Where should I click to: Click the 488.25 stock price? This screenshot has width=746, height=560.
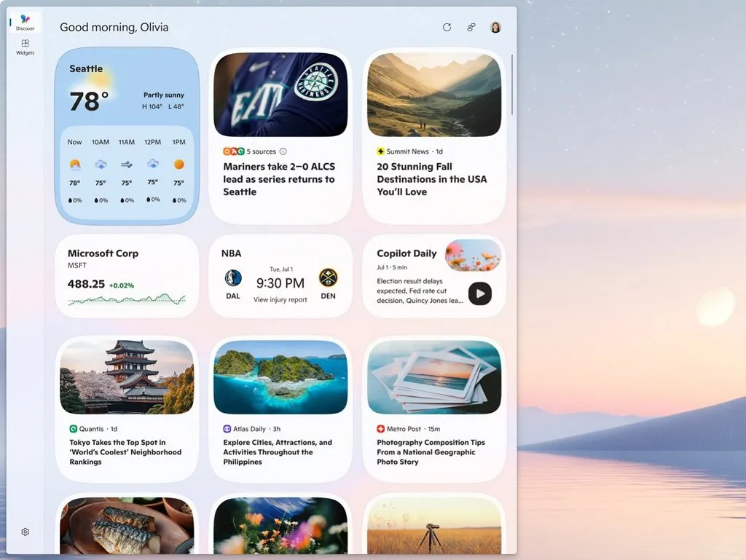point(86,284)
